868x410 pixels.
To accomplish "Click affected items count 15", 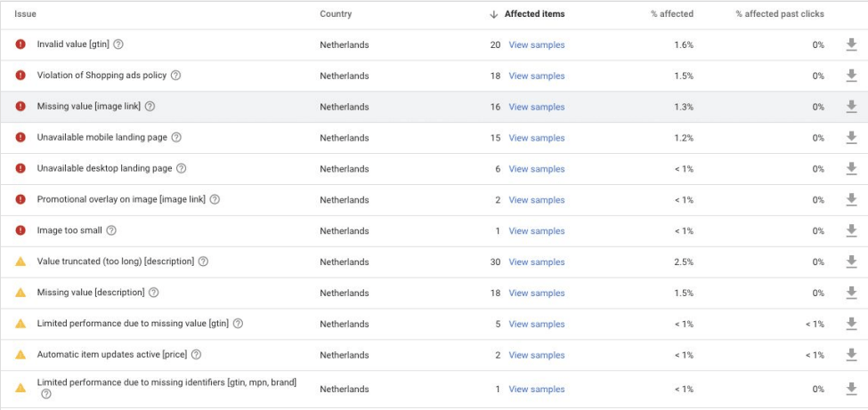I will click(495, 138).
